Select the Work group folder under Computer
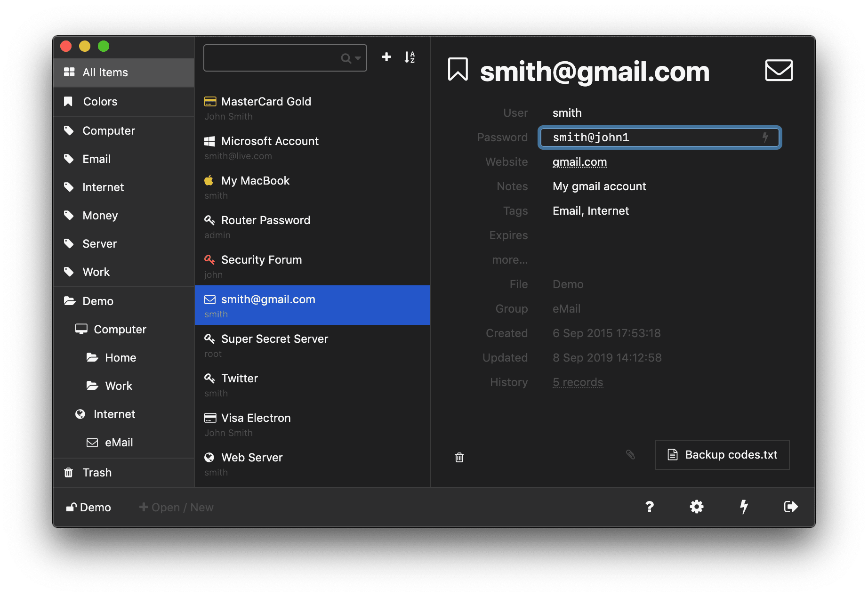The height and width of the screenshot is (597, 868). [124, 386]
